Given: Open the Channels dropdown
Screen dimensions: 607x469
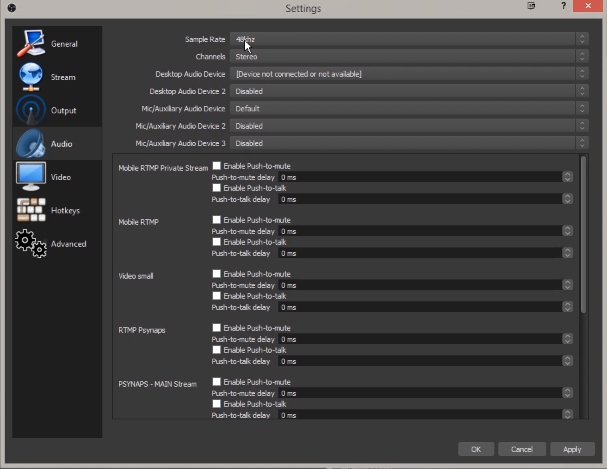Looking at the screenshot, I should coord(409,56).
